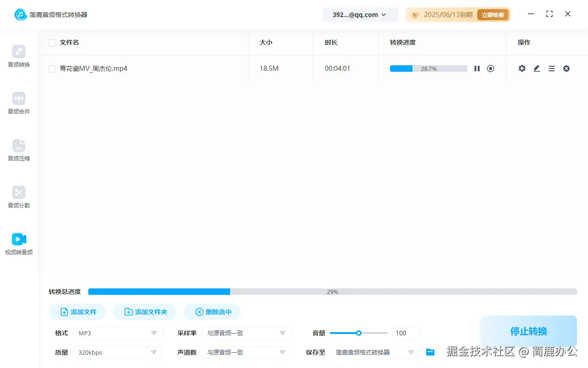This screenshot has width=588, height=368.
Task: Open the 音频转换 audio convert section
Action: click(x=19, y=57)
